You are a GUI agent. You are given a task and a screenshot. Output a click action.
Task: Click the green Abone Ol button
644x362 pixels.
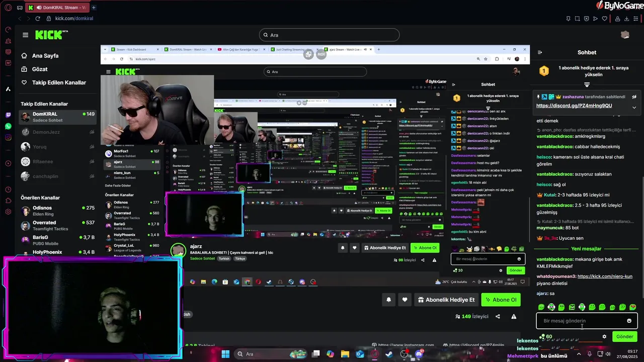tap(501, 300)
